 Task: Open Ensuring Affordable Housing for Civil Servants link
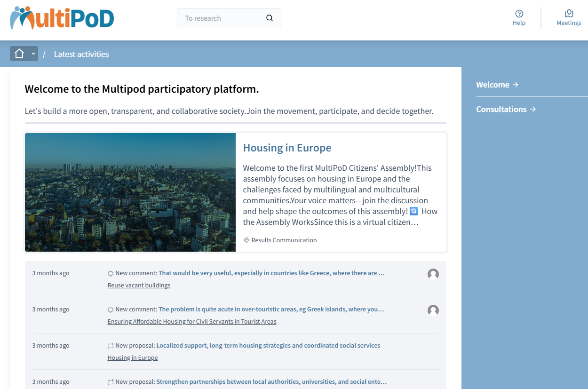pos(191,321)
